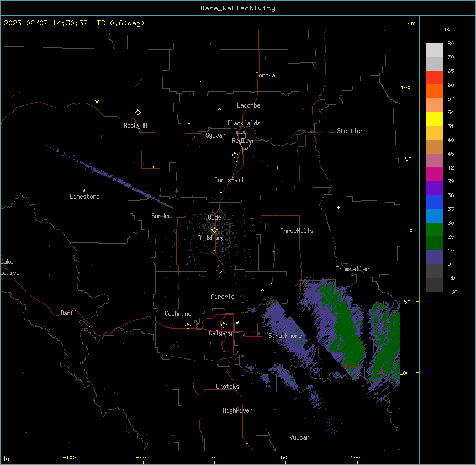Click the yellow v marker northwest of RockyMH
Screen dimensions: 476x465
[x=97, y=102]
